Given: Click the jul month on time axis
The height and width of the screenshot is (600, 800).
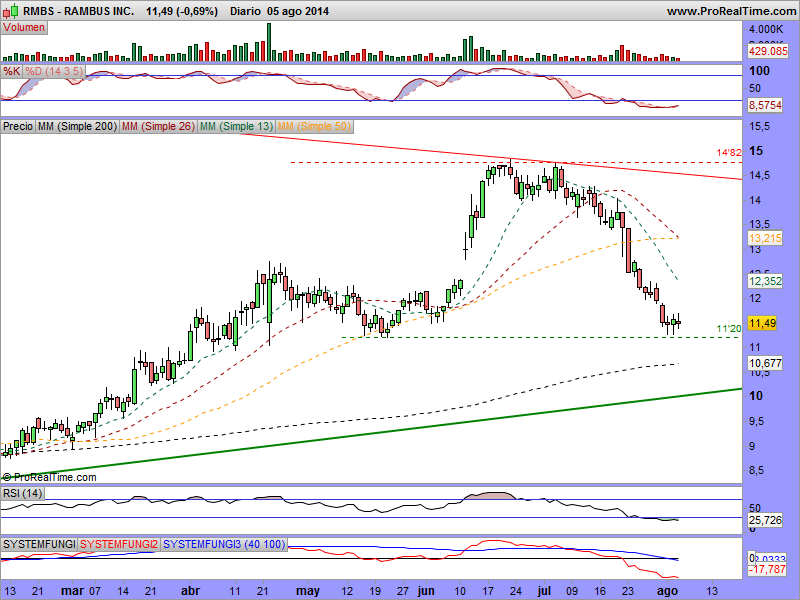Looking at the screenshot, I should [x=544, y=591].
